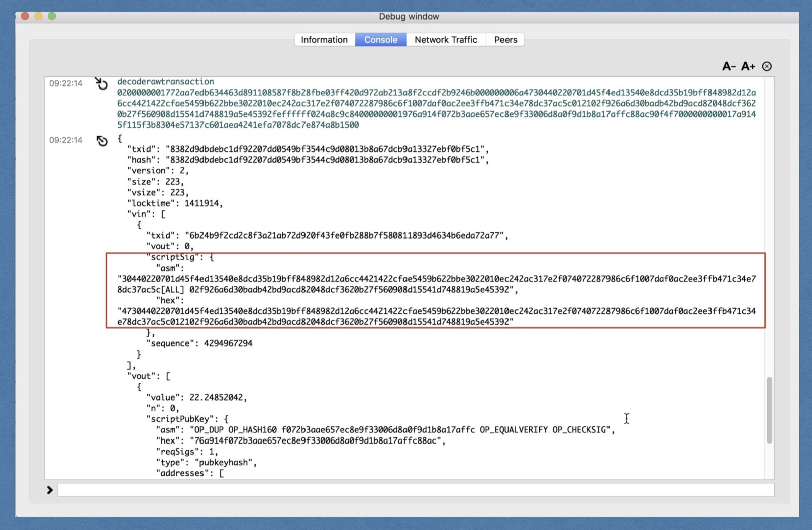The width and height of the screenshot is (812, 530).
Task: Click the Debug window title
Action: coord(409,16)
